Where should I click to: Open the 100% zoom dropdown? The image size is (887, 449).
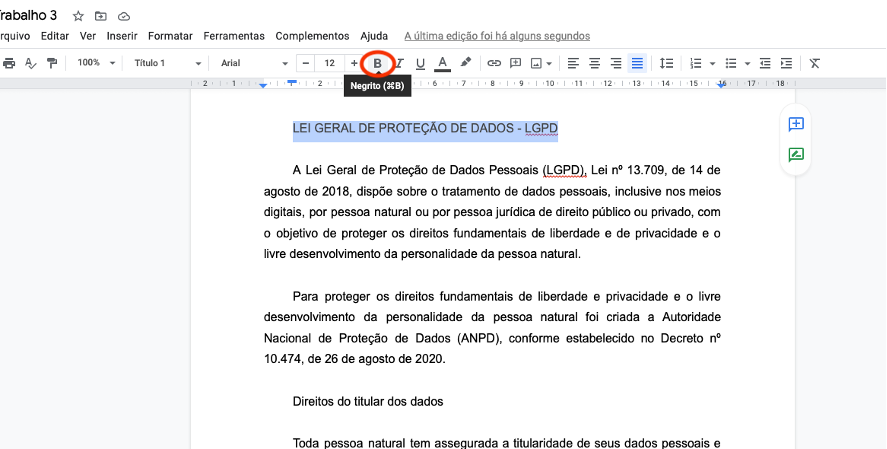tap(96, 63)
